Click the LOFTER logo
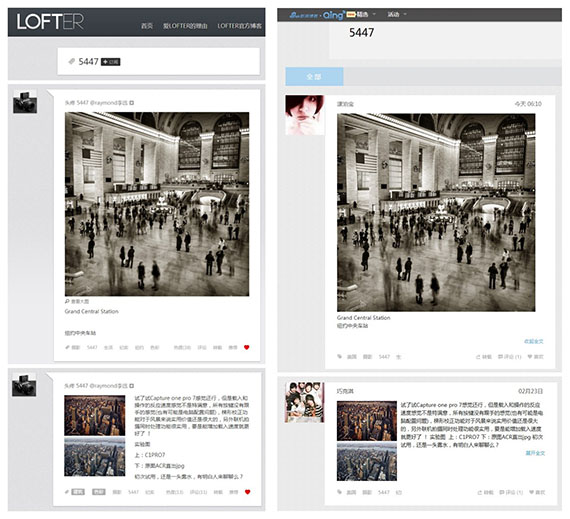 pos(50,21)
